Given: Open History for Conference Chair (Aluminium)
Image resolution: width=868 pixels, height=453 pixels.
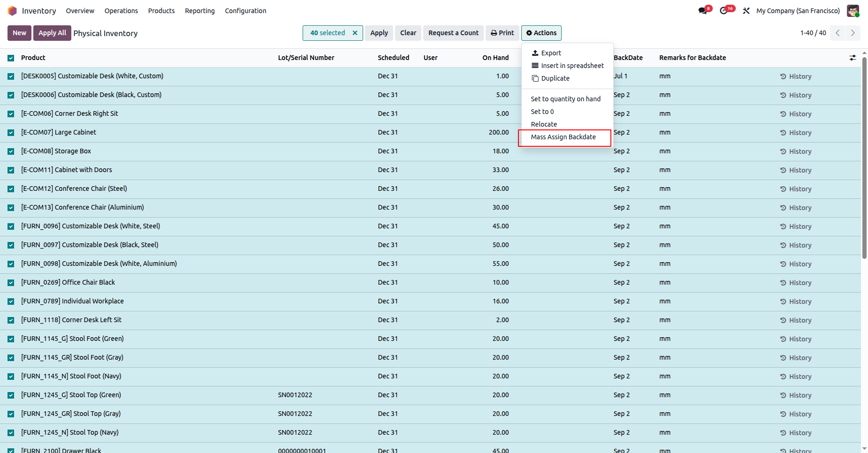Looking at the screenshot, I should 796,208.
